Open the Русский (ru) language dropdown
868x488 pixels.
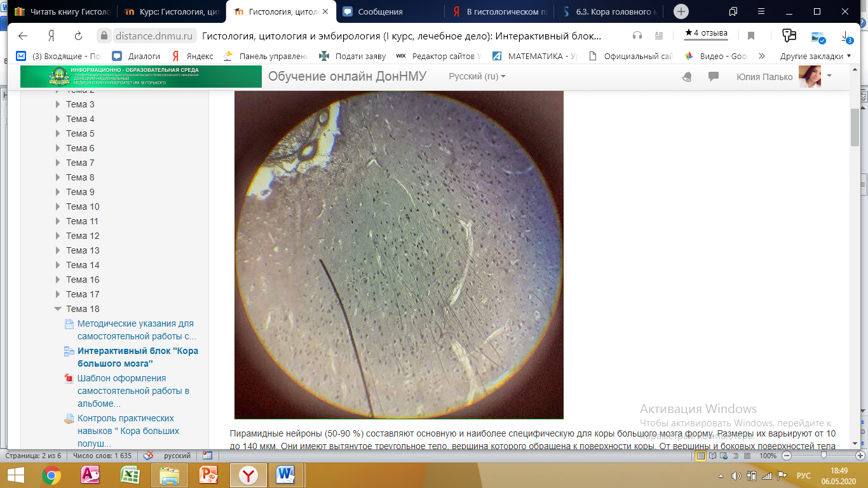tap(477, 76)
